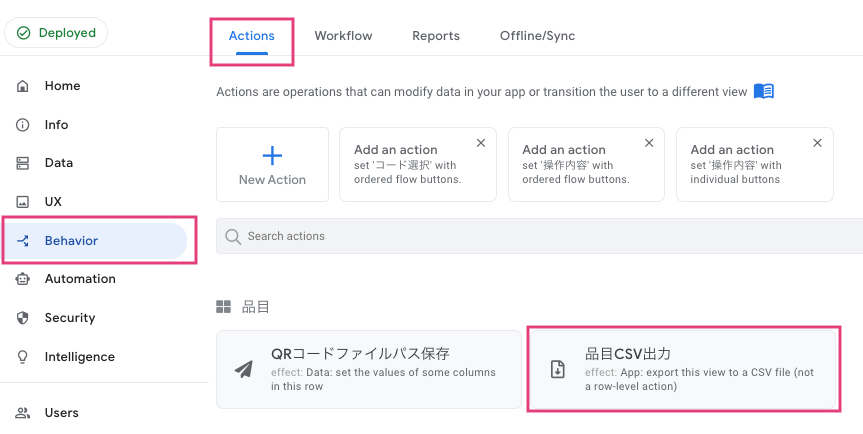Add '操作内容' individual buttons action
The height and width of the screenshot is (434, 863).
(755, 164)
